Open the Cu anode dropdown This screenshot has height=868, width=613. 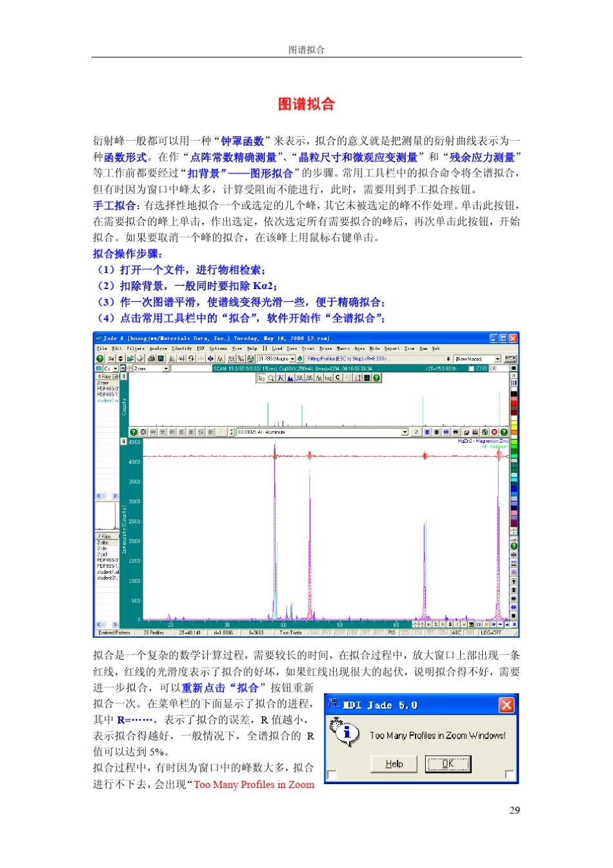point(116,368)
